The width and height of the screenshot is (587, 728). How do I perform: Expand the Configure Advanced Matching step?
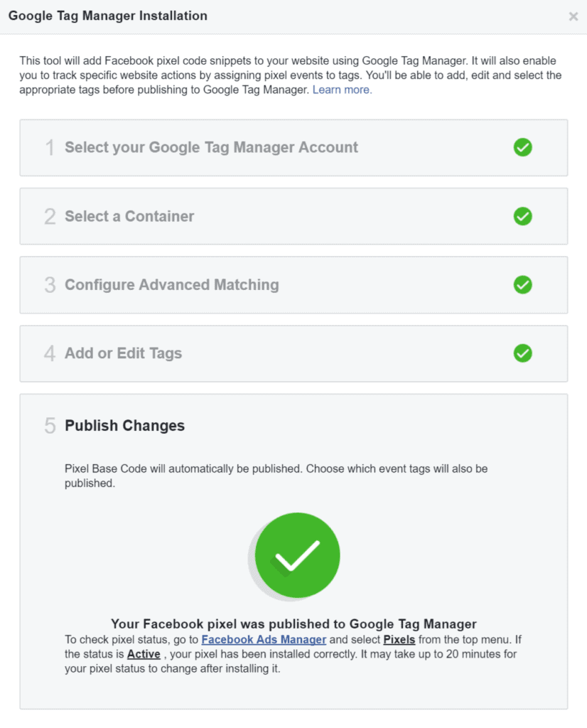pyautogui.click(x=293, y=285)
